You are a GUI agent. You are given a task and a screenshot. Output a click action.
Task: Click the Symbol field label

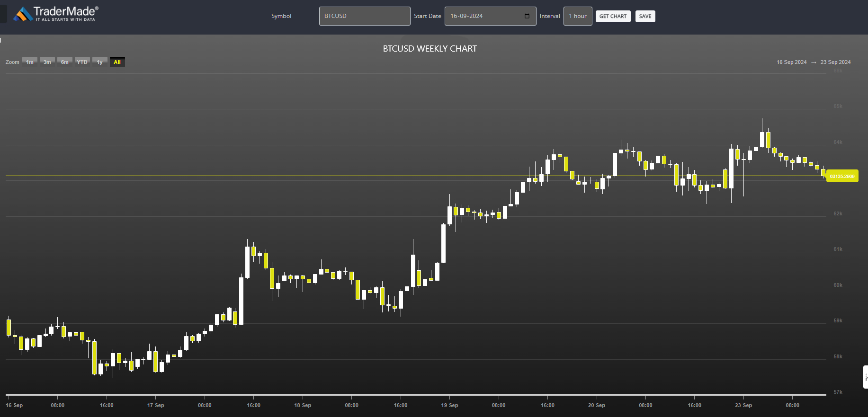[281, 16]
